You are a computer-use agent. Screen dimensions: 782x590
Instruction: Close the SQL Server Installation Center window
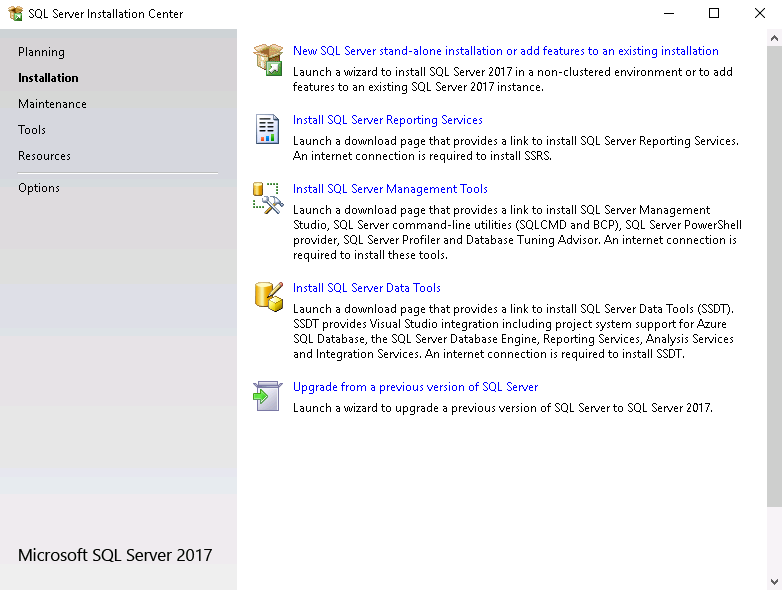[x=760, y=13]
